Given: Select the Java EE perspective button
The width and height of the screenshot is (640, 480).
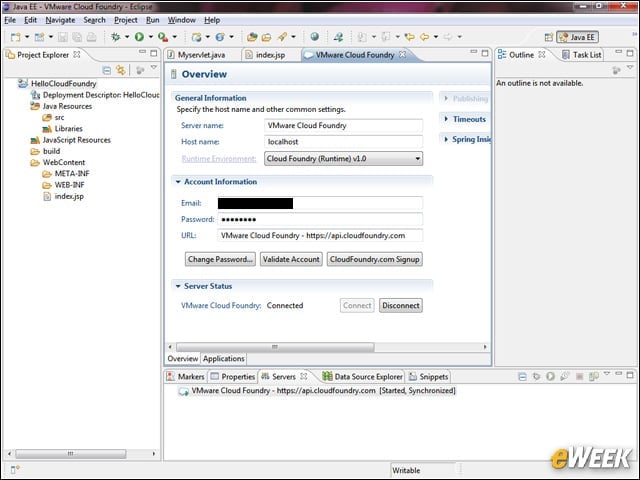Looking at the screenshot, I should point(577,37).
